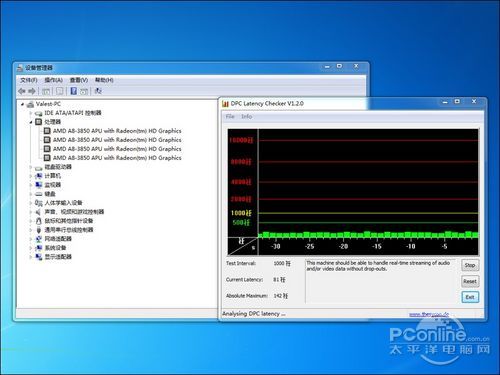Click the 人体学输入设备 category icon
This screenshot has height=375, width=500.
[39, 203]
